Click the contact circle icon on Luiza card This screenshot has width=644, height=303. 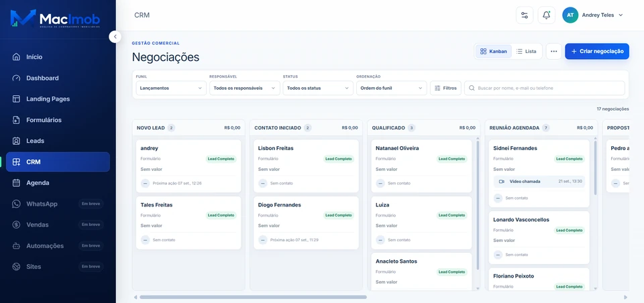pos(380,240)
